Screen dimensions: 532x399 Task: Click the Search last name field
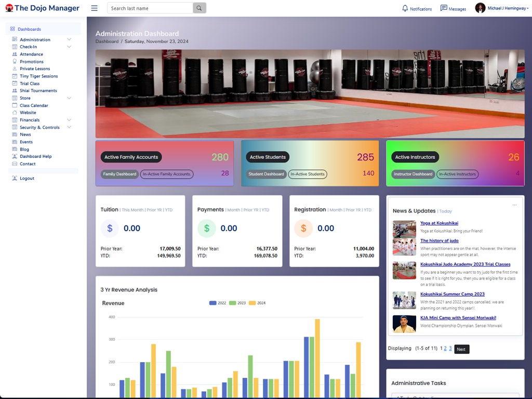[x=150, y=8]
